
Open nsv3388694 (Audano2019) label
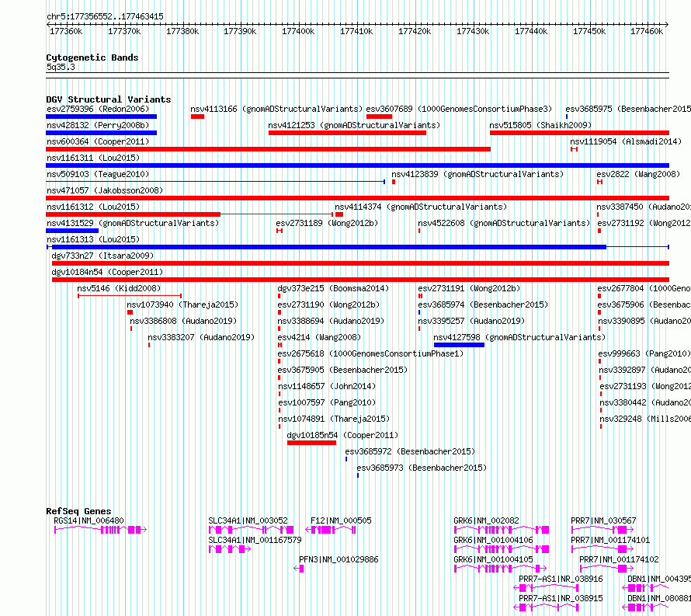point(331,321)
